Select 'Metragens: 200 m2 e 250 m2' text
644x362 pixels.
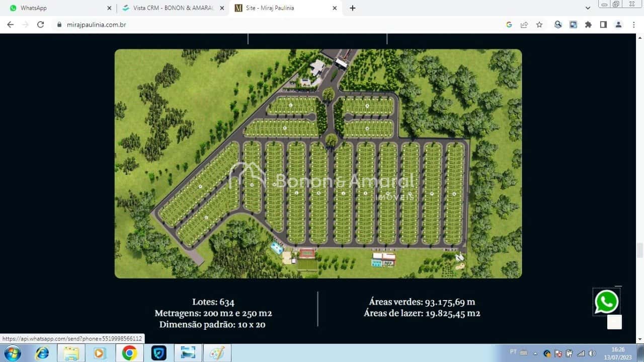coord(213,313)
